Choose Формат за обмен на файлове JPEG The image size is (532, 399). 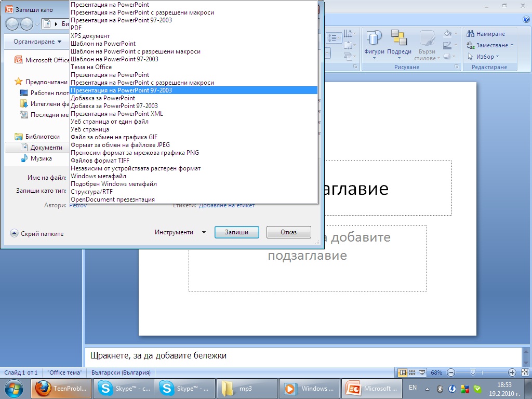[x=193, y=145]
